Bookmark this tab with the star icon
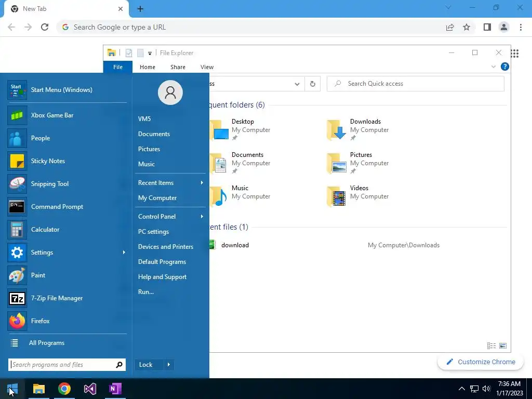Screen dimensions: 532x399 point(467,27)
